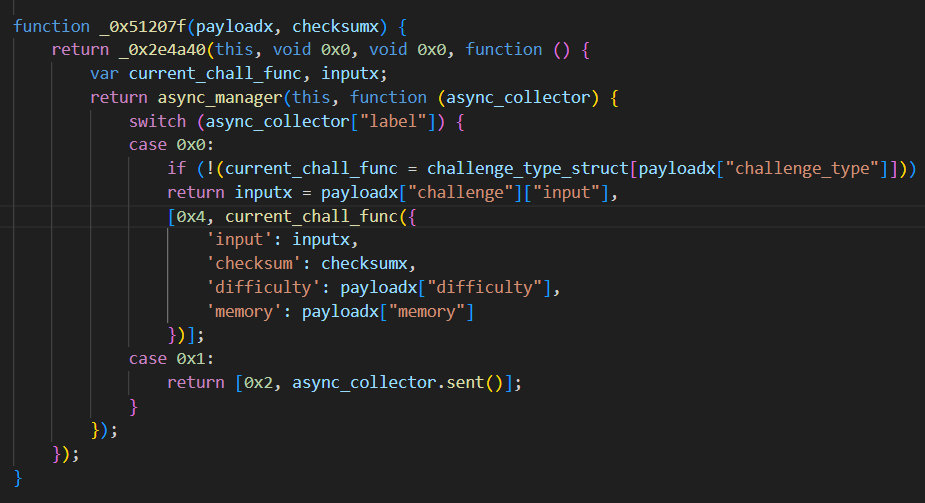Screen dimensions: 925x503
Task: Click checksumx value after 'checksum' key
Action: point(364,264)
